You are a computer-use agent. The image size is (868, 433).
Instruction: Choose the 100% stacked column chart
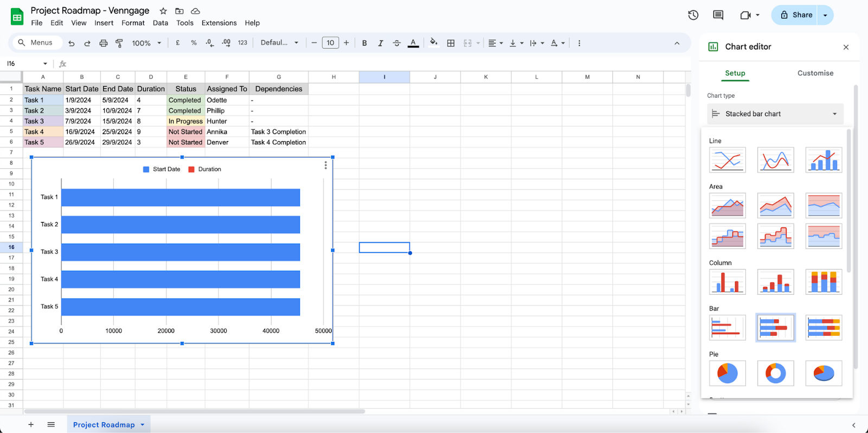824,282
